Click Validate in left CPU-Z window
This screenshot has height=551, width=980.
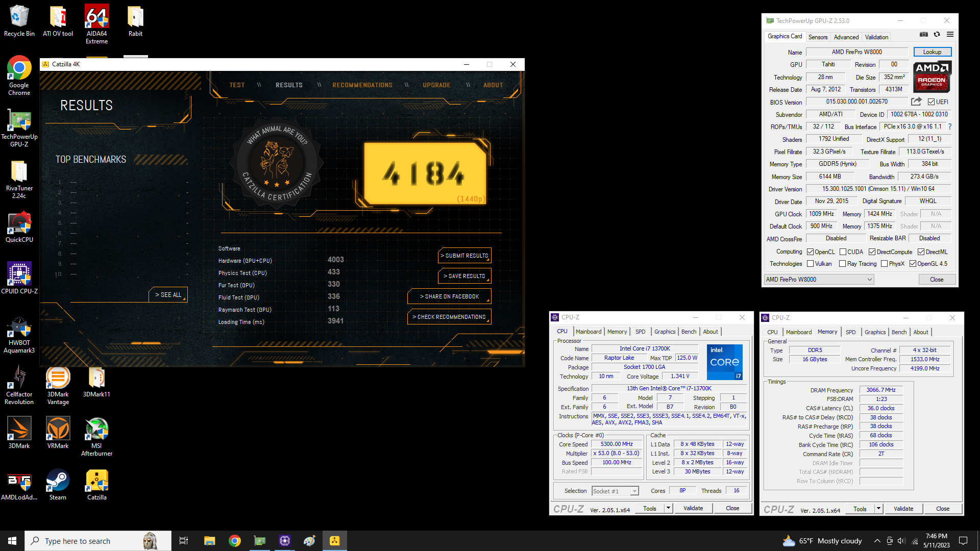click(x=693, y=508)
